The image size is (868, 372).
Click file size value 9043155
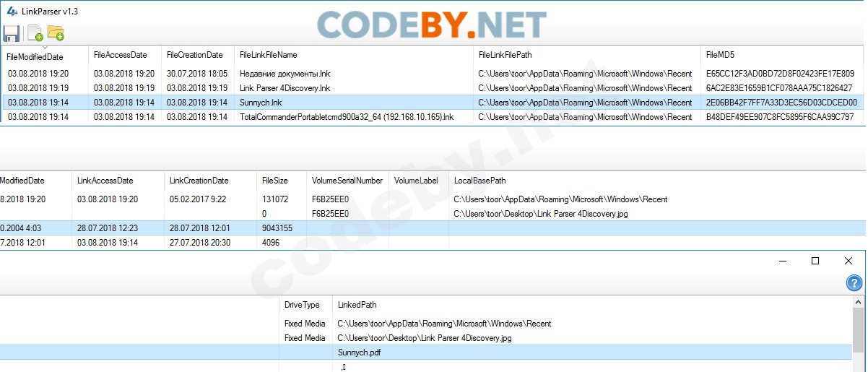click(x=277, y=228)
